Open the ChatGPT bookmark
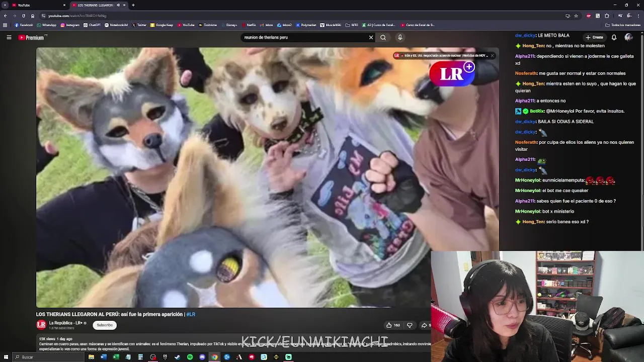 click(x=92, y=25)
